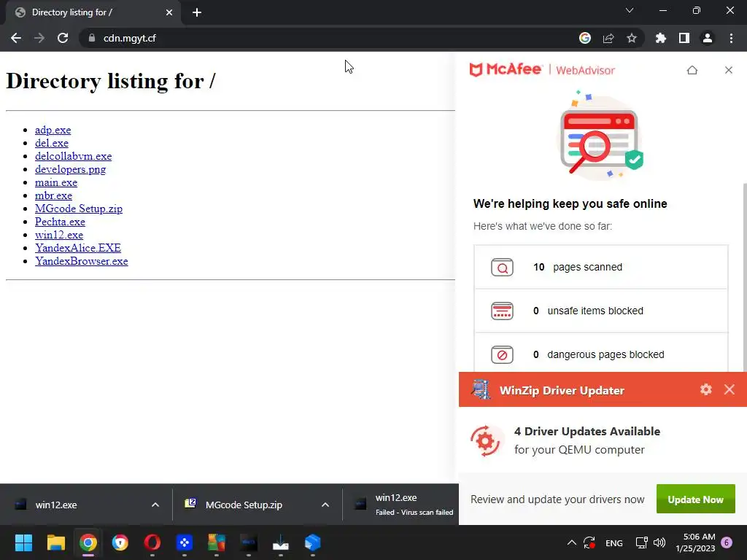Select the '0 unsafe items blocked' text
Viewport: 747px width, 560px height.
pos(588,311)
